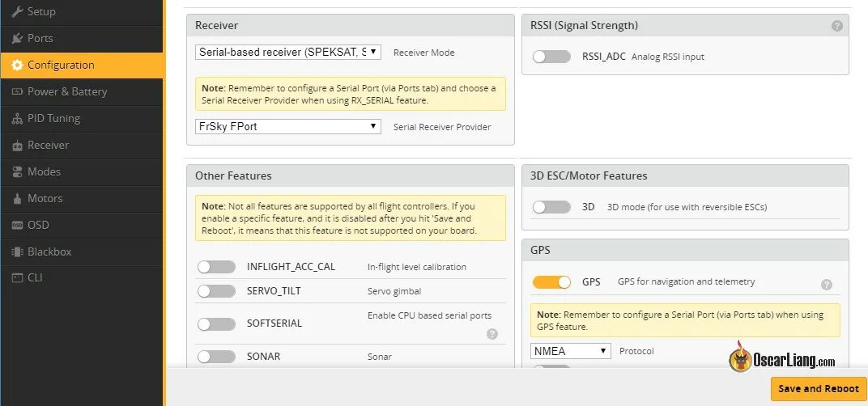
Task: Disable the GPS feature toggle
Action: pos(551,282)
